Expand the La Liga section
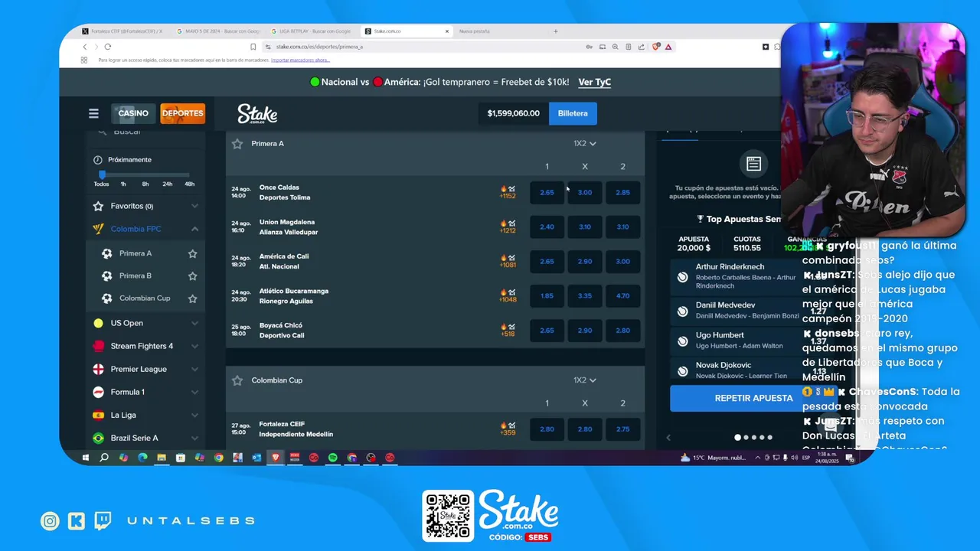980x551 pixels. pyautogui.click(x=194, y=415)
